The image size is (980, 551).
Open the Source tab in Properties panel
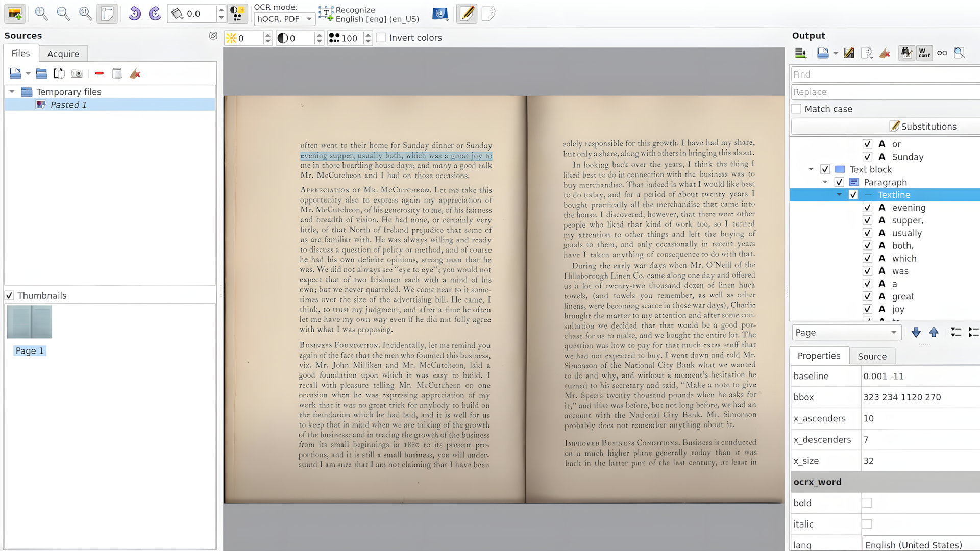pos(872,356)
